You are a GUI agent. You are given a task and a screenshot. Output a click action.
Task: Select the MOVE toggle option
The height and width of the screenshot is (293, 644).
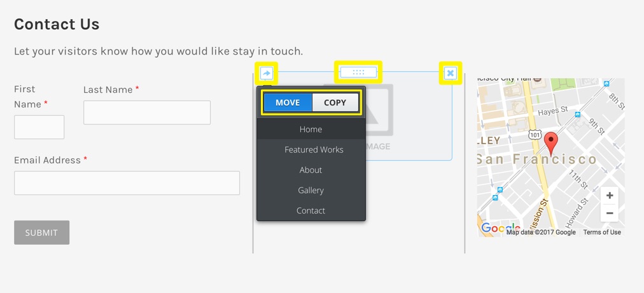288,102
